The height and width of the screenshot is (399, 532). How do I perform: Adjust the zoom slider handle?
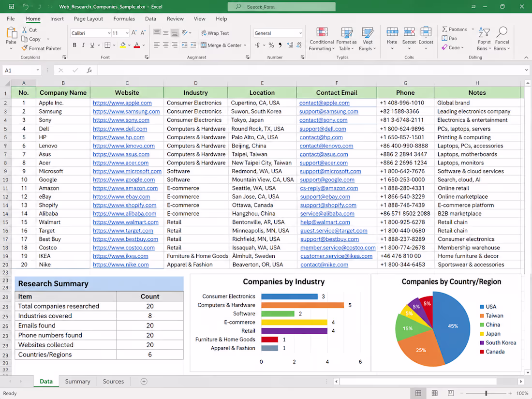pyautogui.click(x=486, y=393)
